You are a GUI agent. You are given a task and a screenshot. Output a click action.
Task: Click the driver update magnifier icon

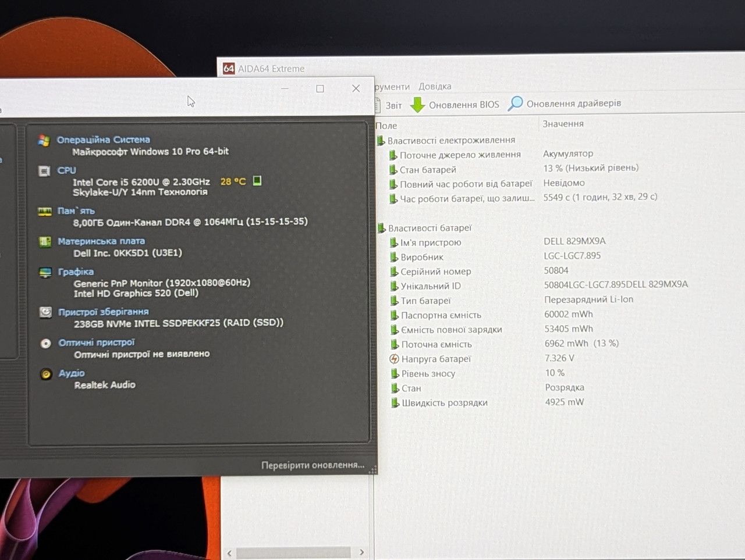click(516, 104)
